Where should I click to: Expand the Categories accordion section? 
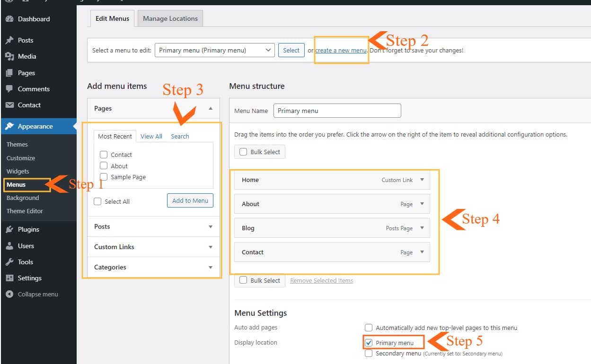click(211, 267)
